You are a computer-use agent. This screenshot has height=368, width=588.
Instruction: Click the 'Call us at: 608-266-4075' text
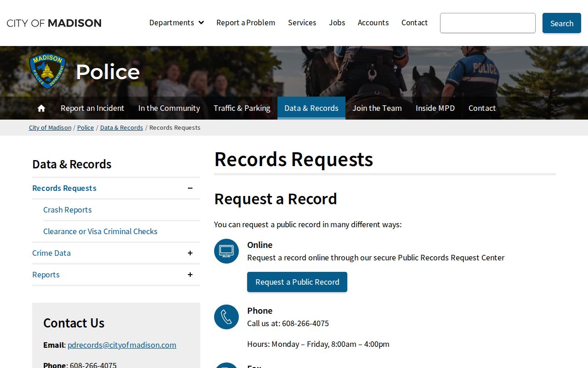[x=288, y=323]
